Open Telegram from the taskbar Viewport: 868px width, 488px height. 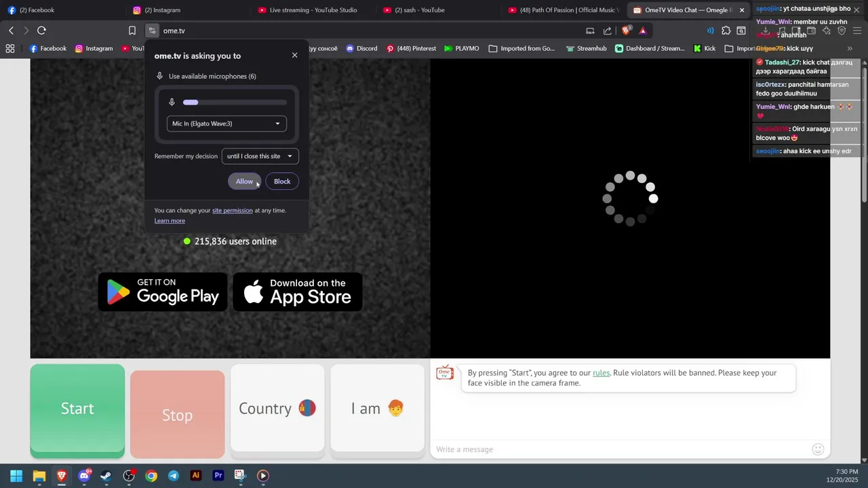174,476
